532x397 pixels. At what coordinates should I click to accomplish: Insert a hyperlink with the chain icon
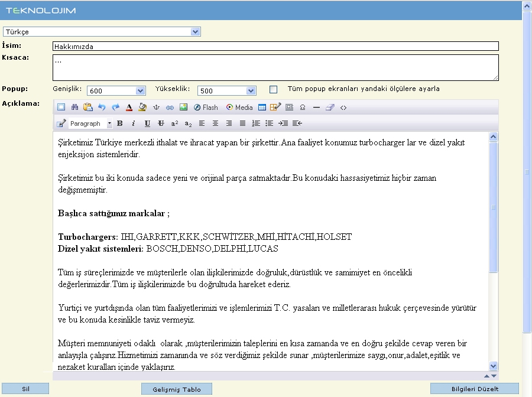(170, 108)
